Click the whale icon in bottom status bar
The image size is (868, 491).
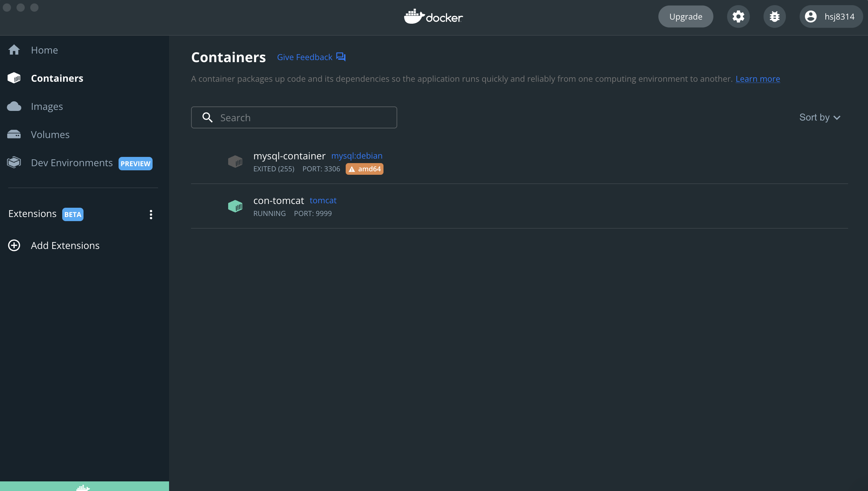coord(83,488)
